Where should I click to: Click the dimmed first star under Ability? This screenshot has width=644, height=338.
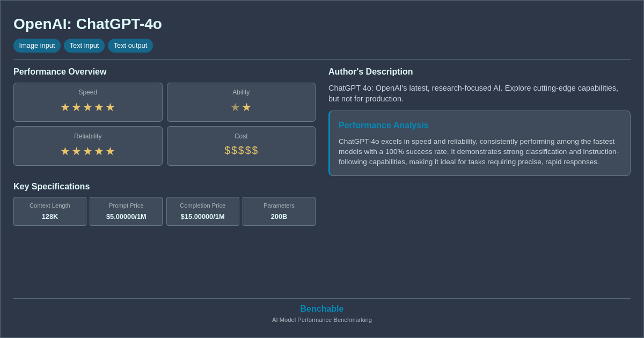(235, 107)
